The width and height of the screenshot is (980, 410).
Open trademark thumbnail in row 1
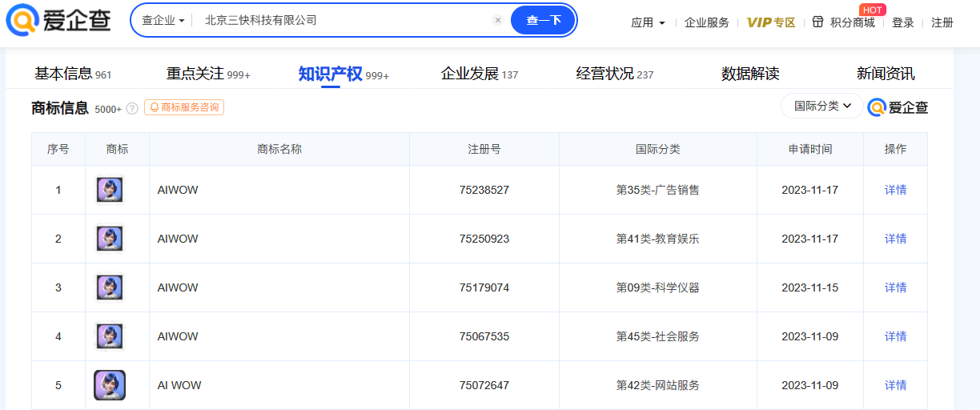[110, 190]
